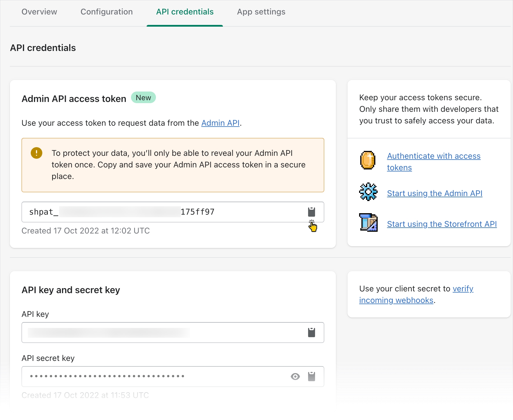The height and width of the screenshot is (420, 513).
Task: Copy the API secret key
Action: pyautogui.click(x=311, y=377)
